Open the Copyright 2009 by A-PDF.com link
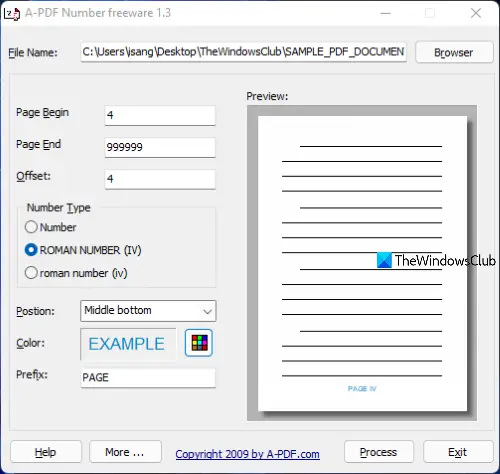The image size is (500, 474). pos(247,454)
